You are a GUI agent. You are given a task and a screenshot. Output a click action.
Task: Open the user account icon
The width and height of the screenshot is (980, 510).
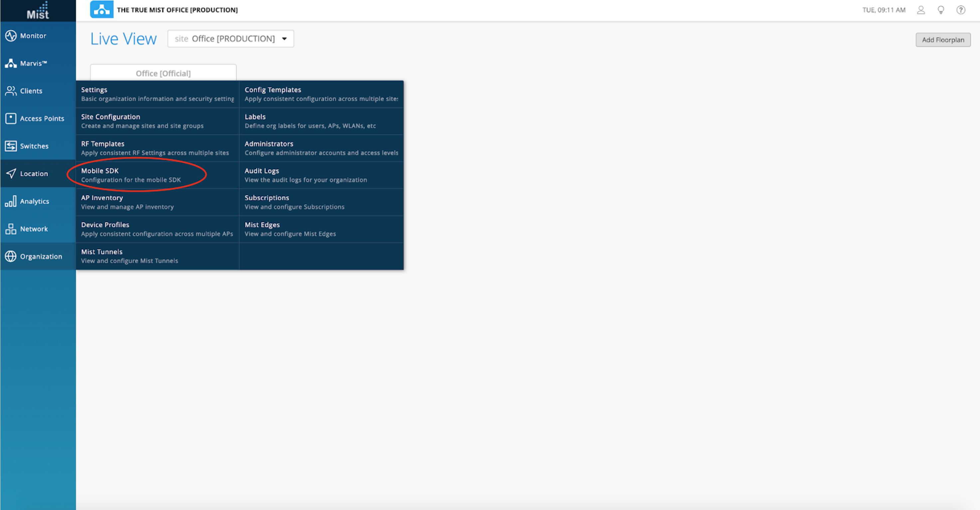tap(921, 10)
